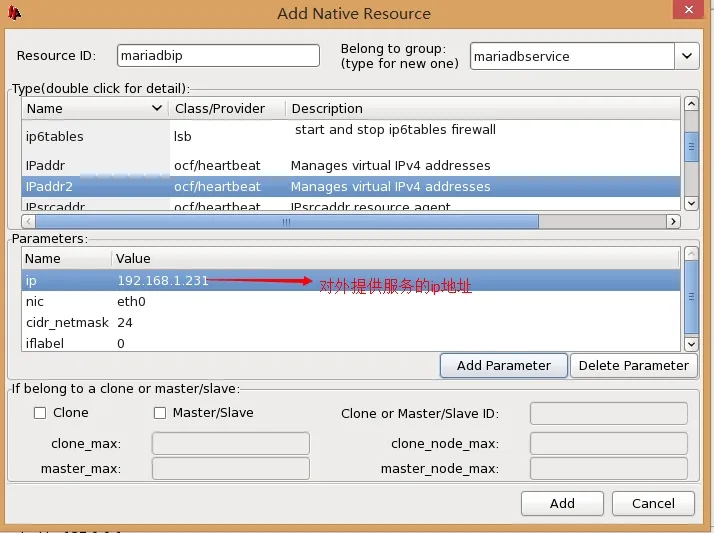Click the Cancel button
Viewport: 714px width, 533px height.
[x=653, y=503]
